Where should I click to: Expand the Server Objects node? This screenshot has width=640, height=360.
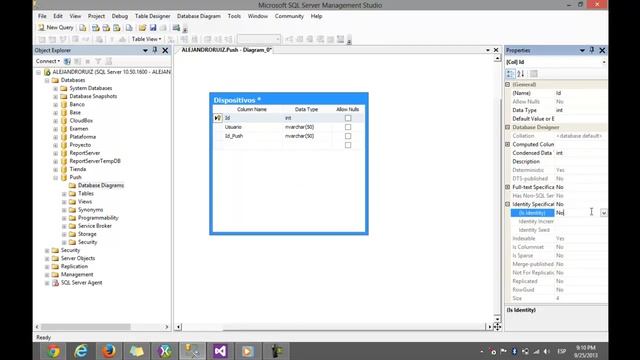coord(47,258)
